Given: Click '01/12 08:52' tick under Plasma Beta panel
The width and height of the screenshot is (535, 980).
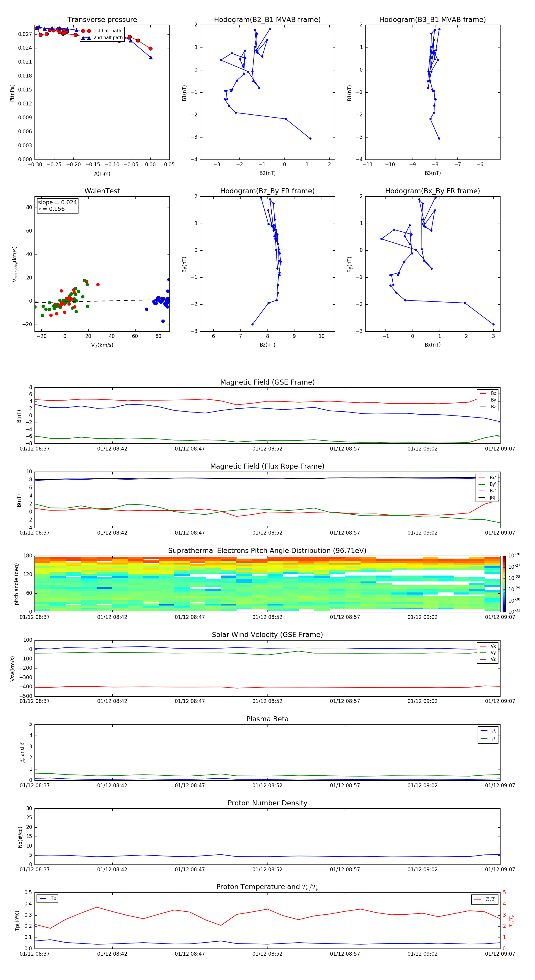Looking at the screenshot, I should (267, 785).
